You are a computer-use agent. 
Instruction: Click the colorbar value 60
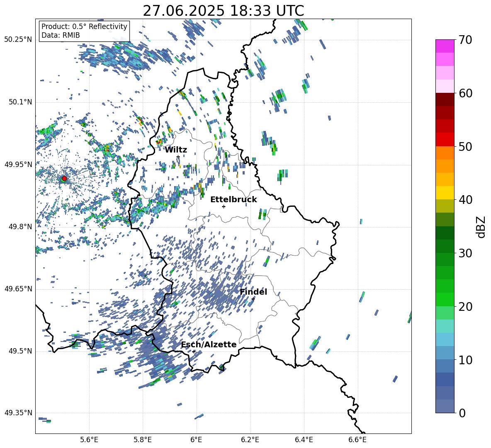click(466, 93)
